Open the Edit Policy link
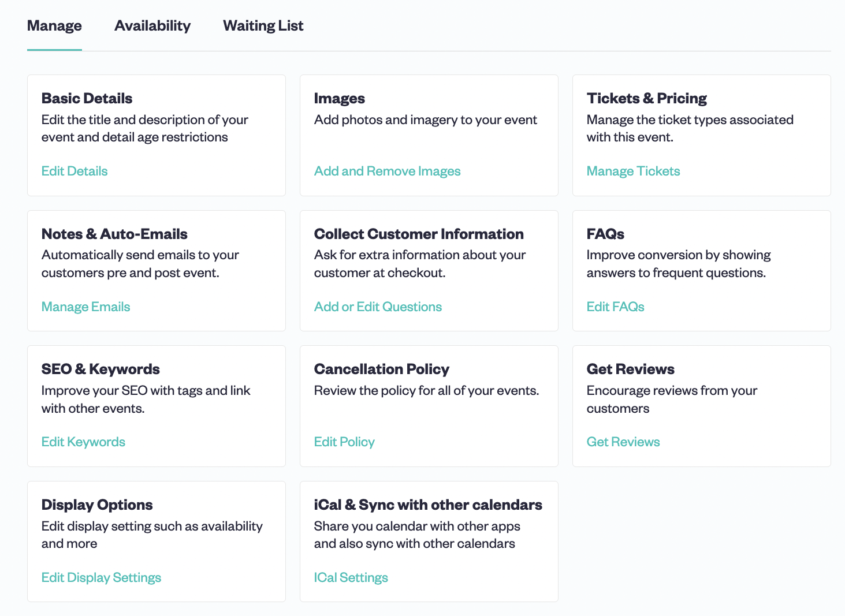The image size is (845, 616). (344, 442)
